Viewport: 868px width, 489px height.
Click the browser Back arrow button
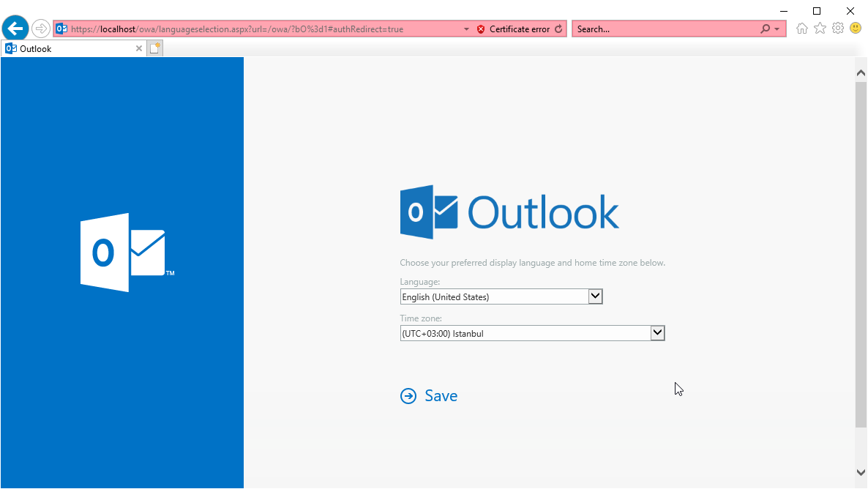(15, 29)
